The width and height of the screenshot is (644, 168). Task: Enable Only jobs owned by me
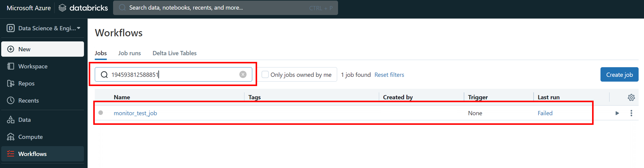(x=265, y=75)
